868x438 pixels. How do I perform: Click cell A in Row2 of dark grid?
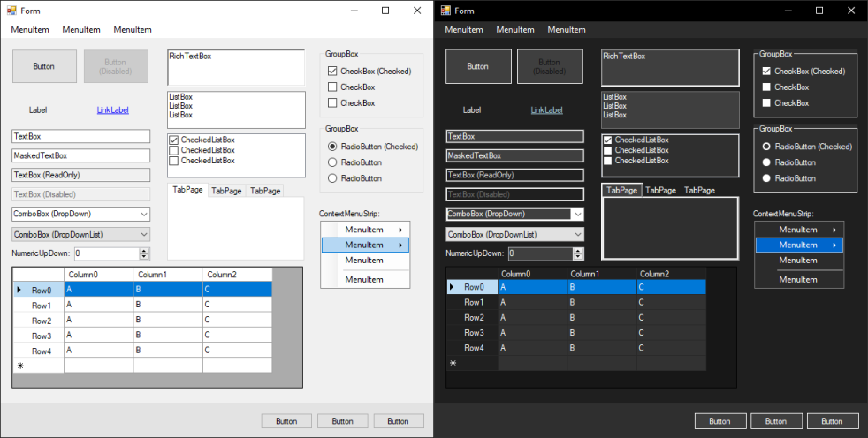(x=532, y=317)
